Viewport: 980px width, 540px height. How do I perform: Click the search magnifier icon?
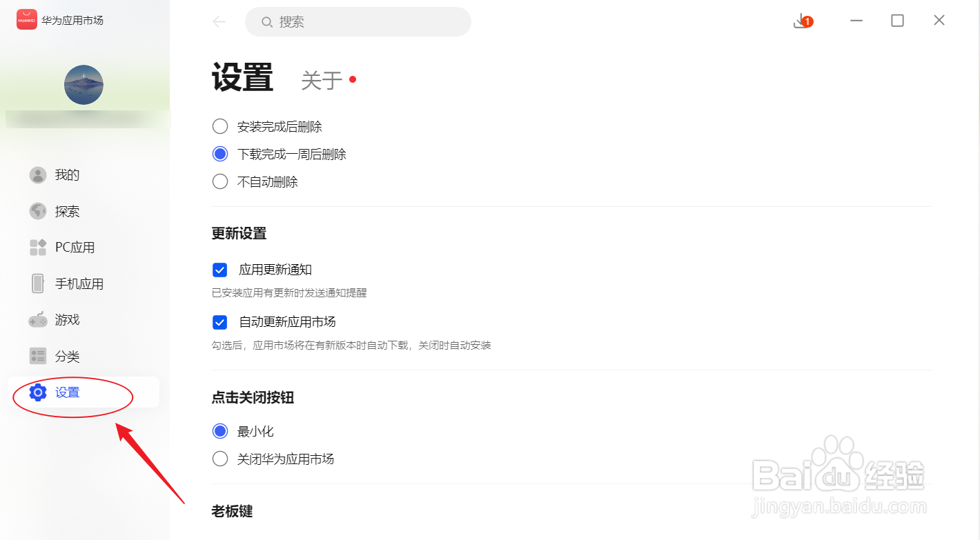point(267,22)
